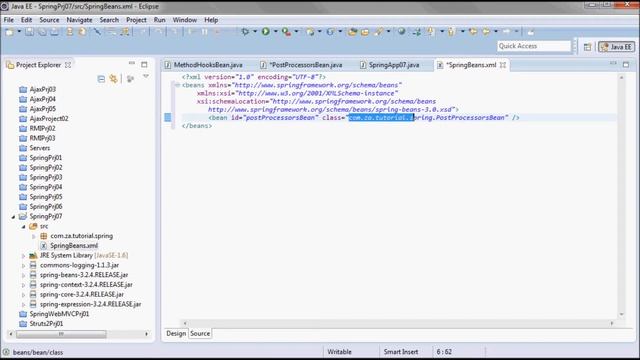Open the Search menu

109,20
